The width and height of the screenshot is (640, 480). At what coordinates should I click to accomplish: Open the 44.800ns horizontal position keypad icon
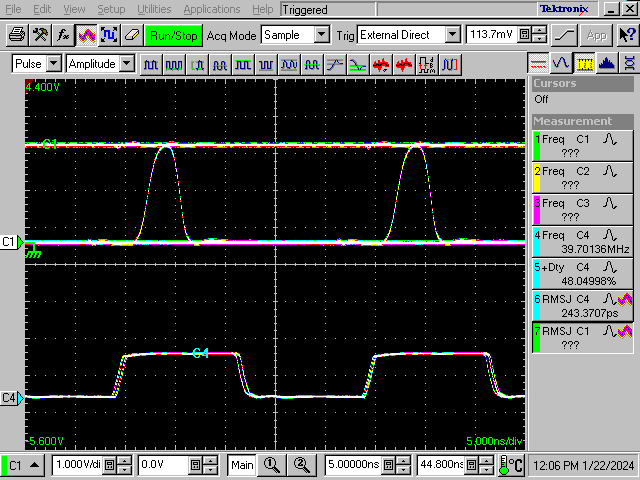click(472, 465)
